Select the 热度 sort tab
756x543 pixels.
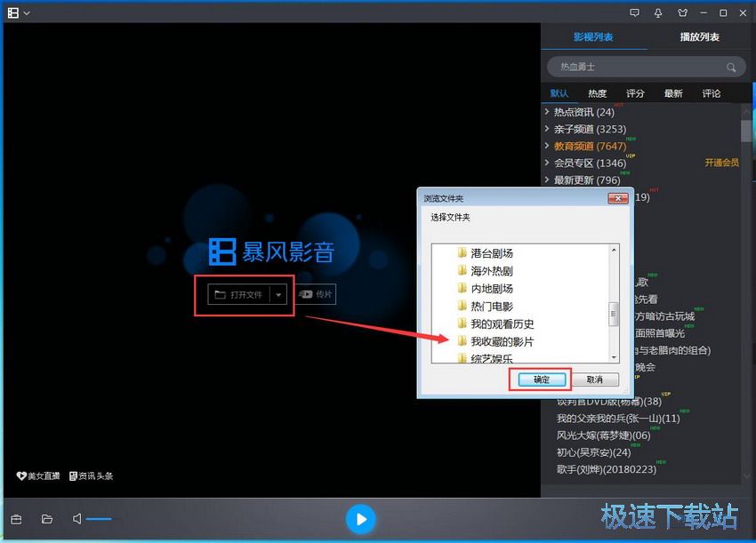[598, 93]
